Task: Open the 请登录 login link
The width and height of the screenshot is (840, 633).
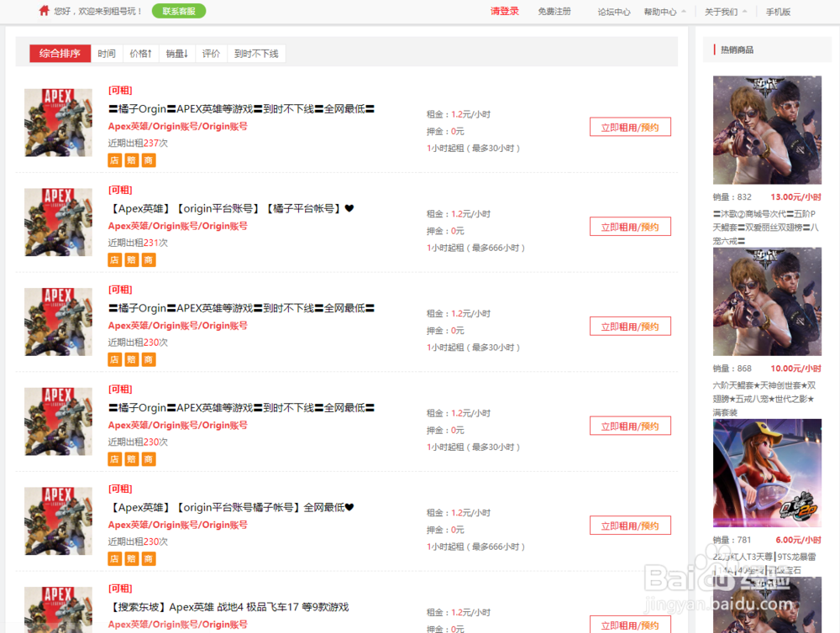Action: click(505, 11)
